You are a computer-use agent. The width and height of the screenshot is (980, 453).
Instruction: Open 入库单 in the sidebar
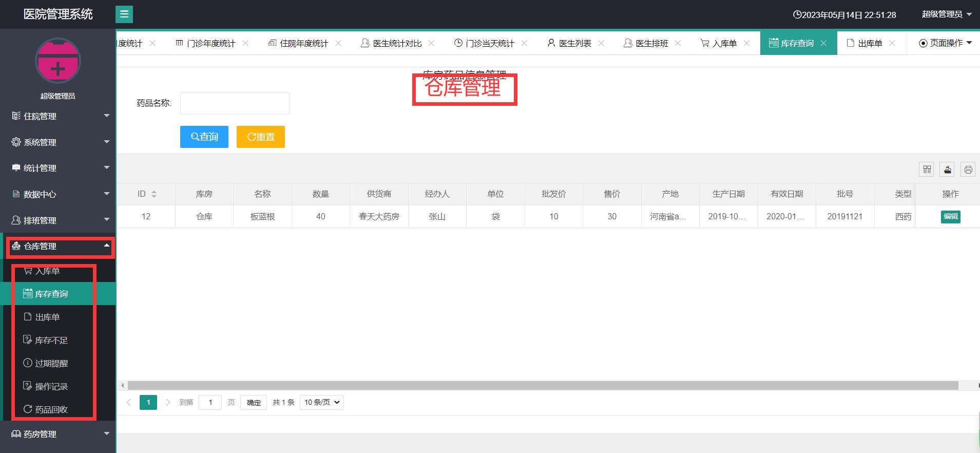point(58,271)
